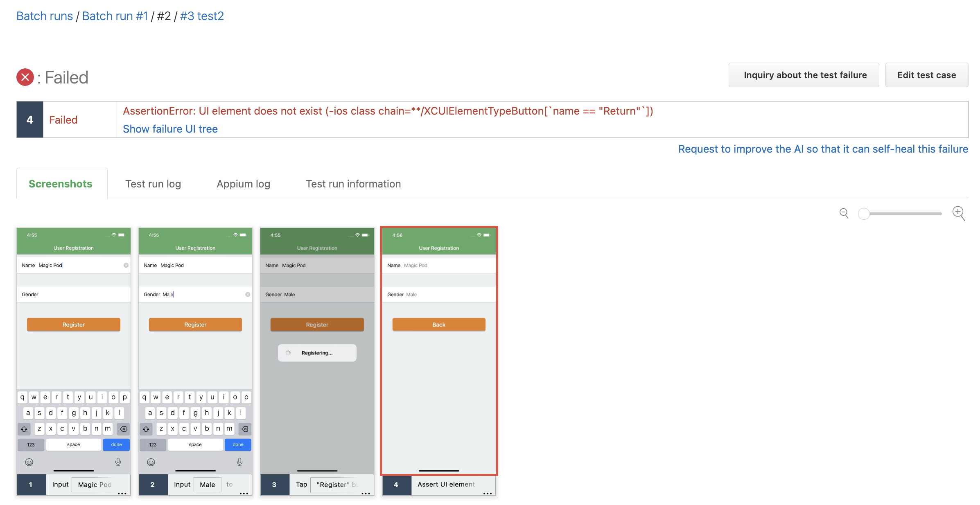Switch to the Appium log tab
This screenshot has width=980, height=505.
pos(243,184)
